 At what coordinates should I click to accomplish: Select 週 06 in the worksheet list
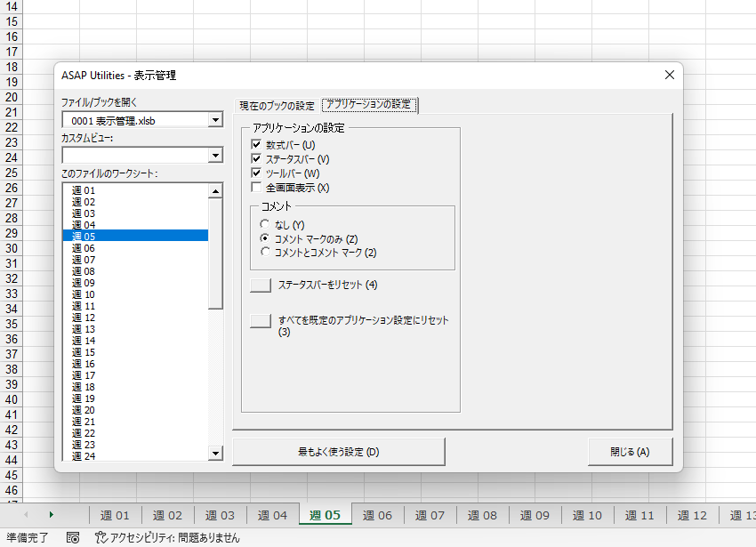pos(135,248)
